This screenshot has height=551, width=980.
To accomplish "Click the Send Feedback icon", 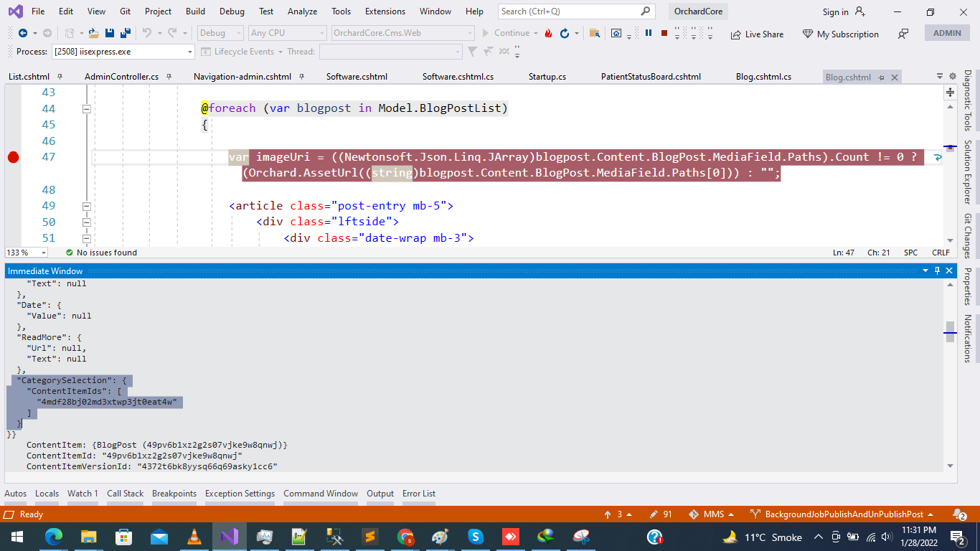I will (x=903, y=34).
